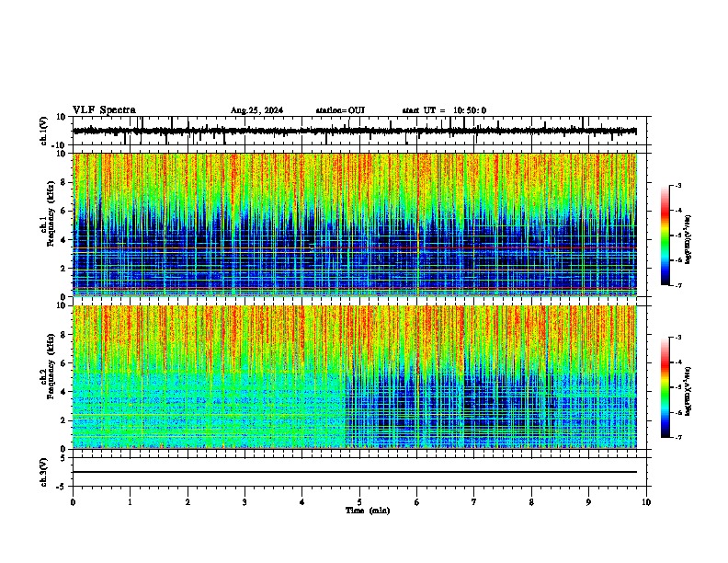Click ch.1 frequency axis tick "8"

tap(64, 182)
